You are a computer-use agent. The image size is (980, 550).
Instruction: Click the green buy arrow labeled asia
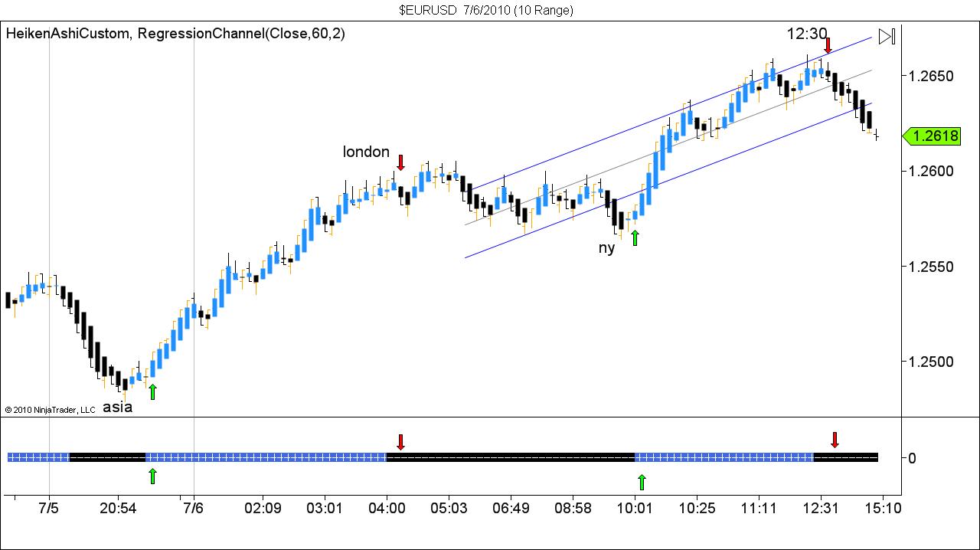[153, 391]
